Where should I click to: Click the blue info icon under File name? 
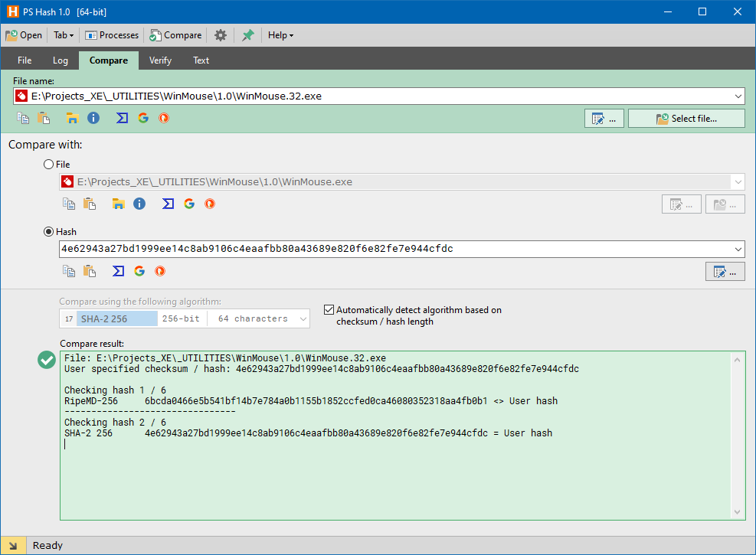[x=93, y=118]
